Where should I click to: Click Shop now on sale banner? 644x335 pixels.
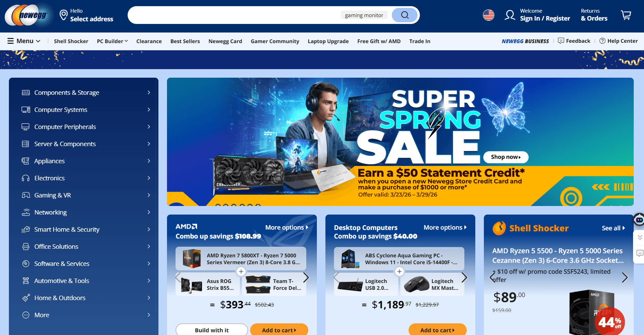pos(506,157)
